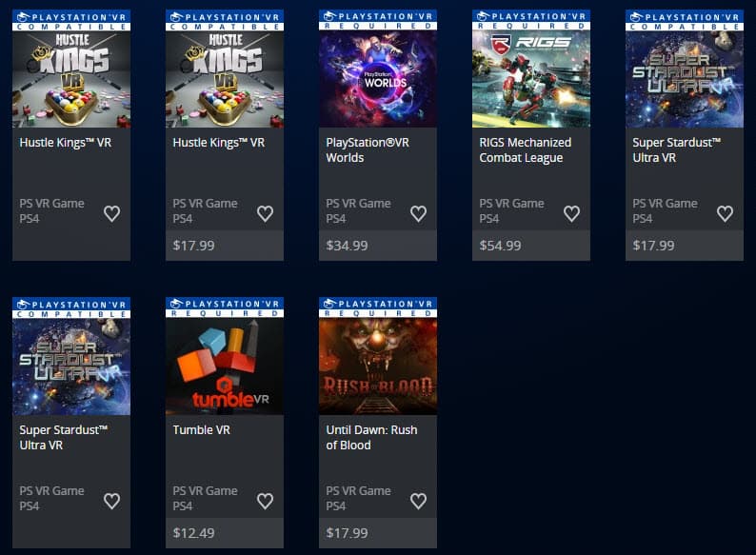The height and width of the screenshot is (555, 756).
Task: Open the RIGS cover art thumbnail
Action: click(531, 79)
